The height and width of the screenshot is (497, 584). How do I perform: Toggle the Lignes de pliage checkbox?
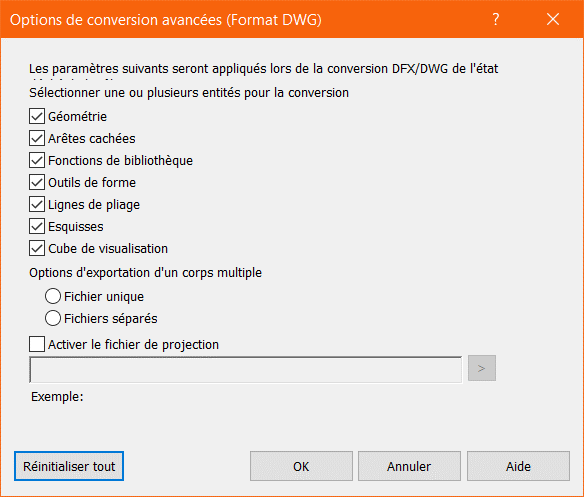click(37, 205)
